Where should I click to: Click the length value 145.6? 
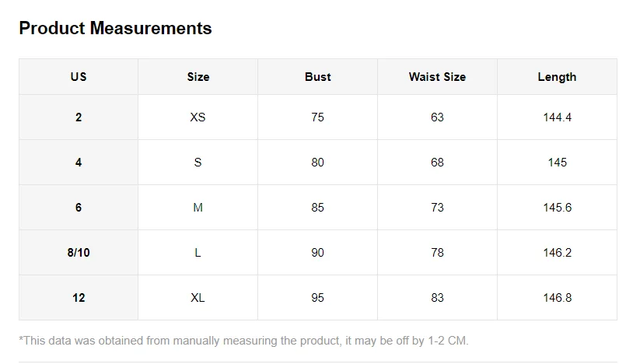click(557, 208)
